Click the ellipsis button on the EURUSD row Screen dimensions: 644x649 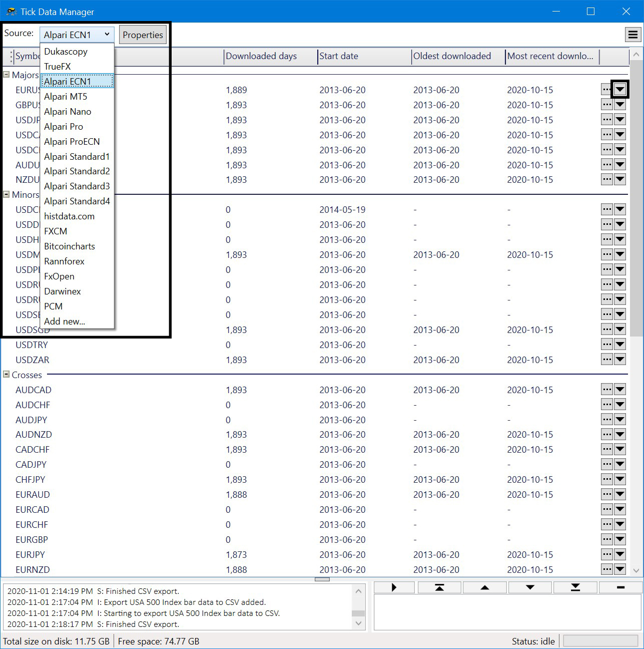tap(607, 90)
